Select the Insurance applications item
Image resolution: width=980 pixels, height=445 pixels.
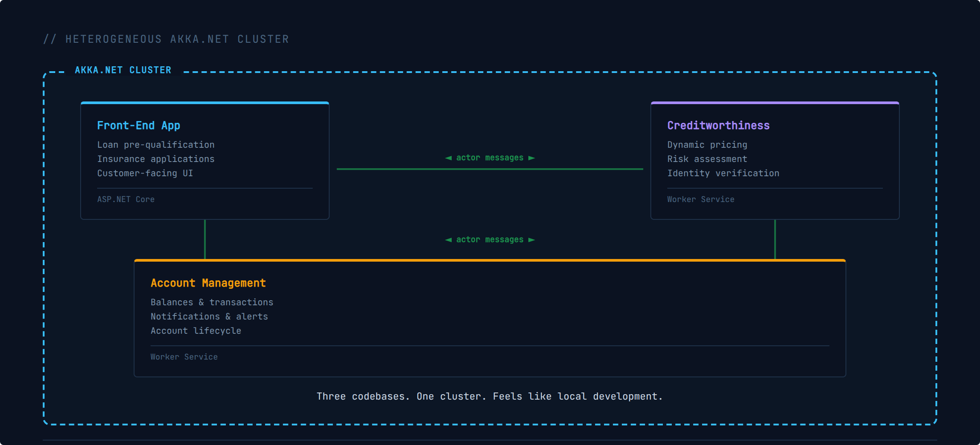tap(155, 159)
